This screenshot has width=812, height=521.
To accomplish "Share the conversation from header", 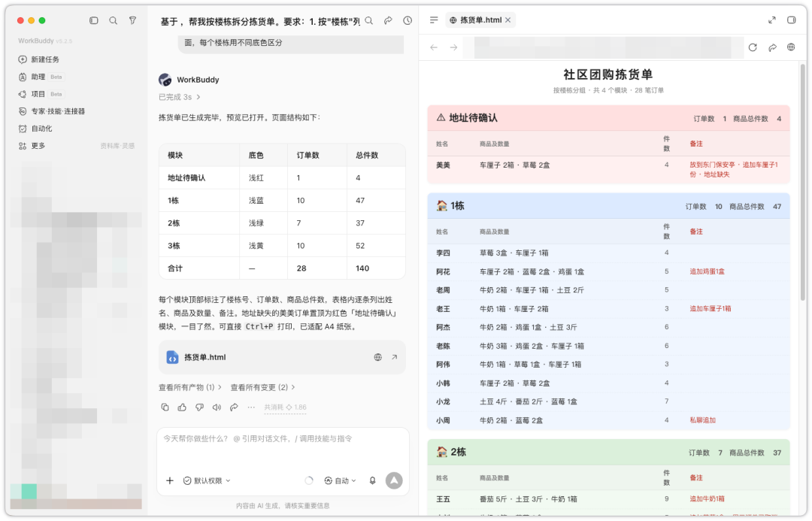I will 388,21.
